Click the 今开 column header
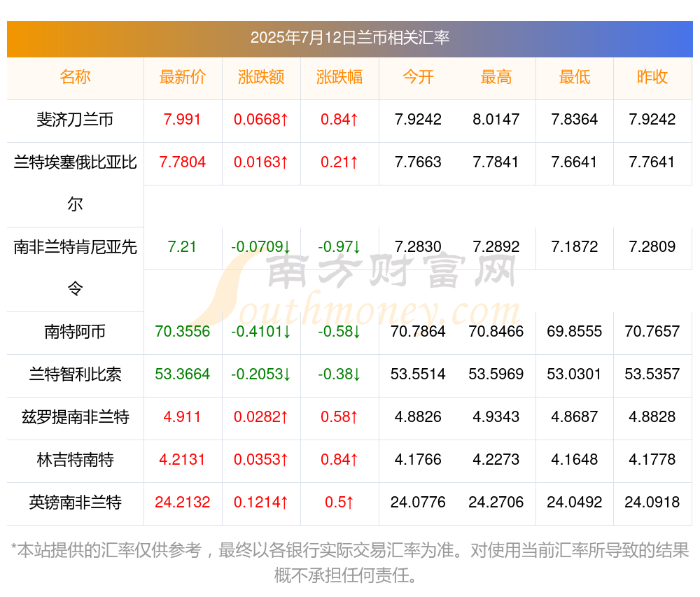Image resolution: width=700 pixels, height=597 pixels. click(x=418, y=77)
